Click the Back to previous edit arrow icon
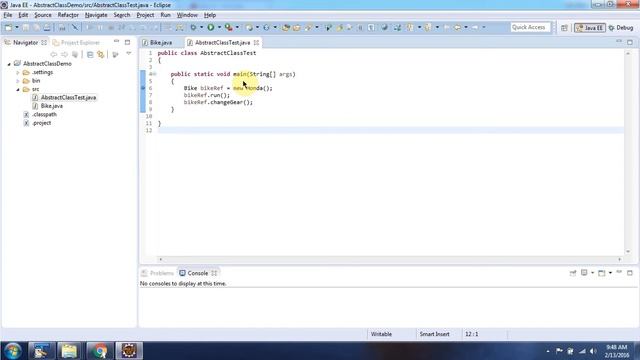Screen dimensions: 640x360 [457, 27]
